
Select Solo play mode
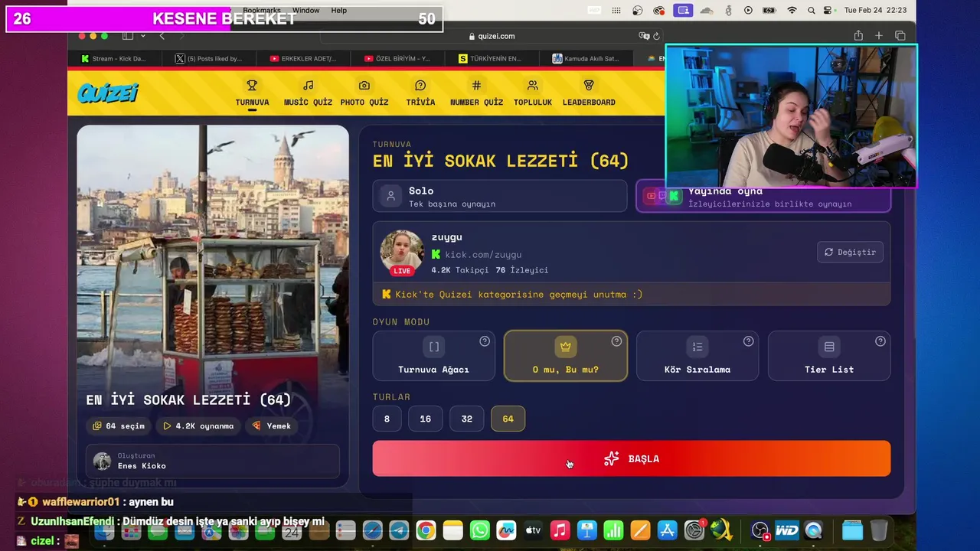[499, 196]
